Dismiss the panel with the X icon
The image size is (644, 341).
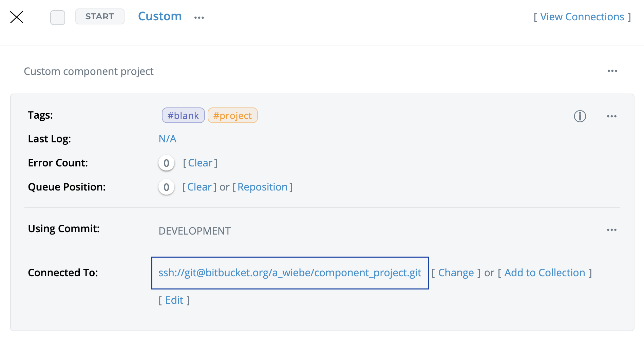(17, 17)
